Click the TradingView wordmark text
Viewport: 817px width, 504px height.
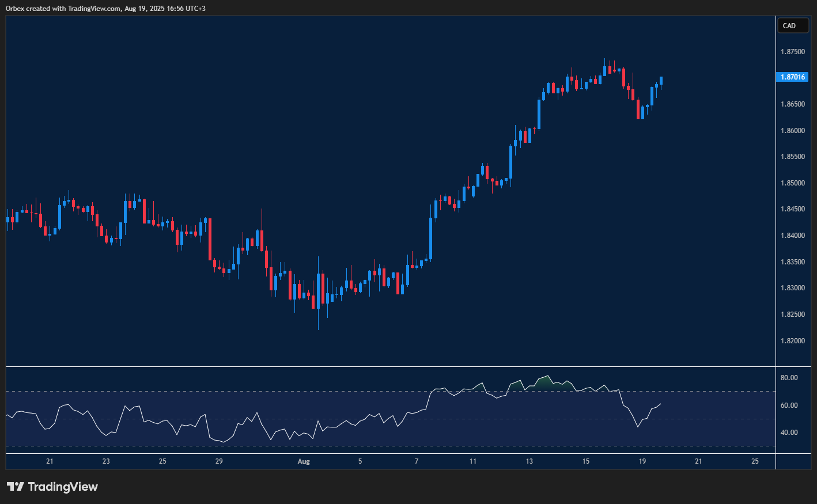click(x=65, y=487)
